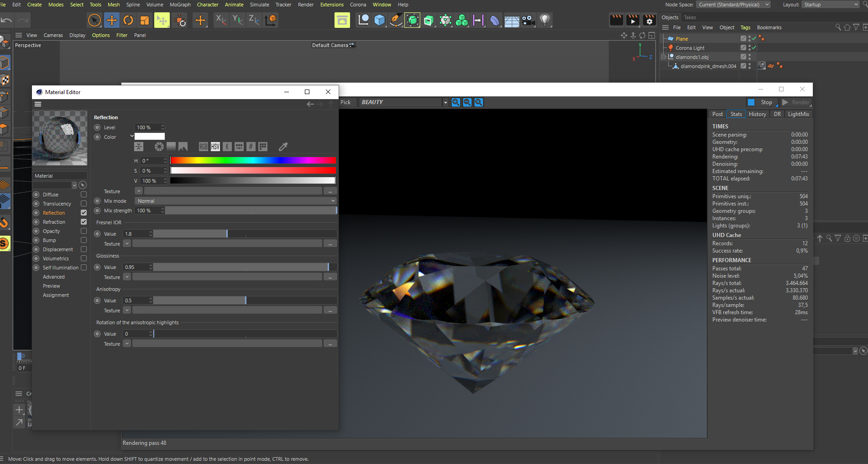Show the color wheel picker
This screenshot has width=868, height=464.
[x=159, y=147]
